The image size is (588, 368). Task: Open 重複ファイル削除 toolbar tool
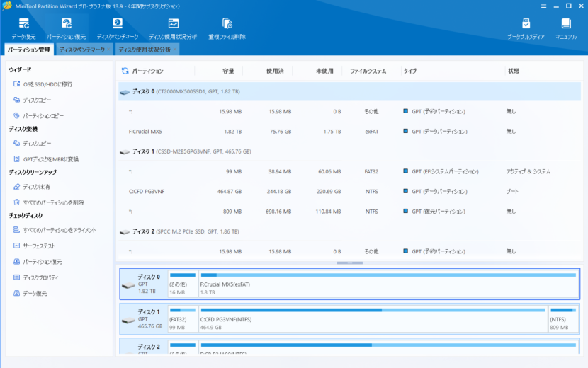(x=227, y=29)
